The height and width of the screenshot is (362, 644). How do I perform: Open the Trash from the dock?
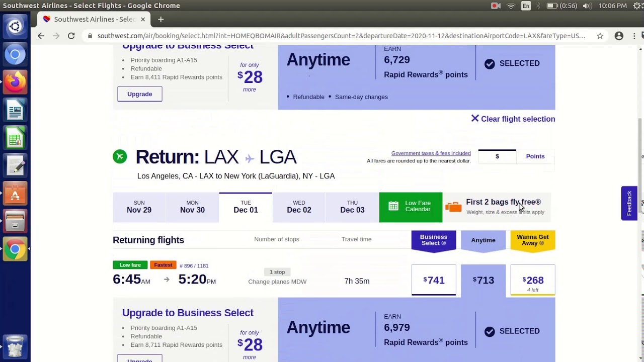click(x=15, y=346)
